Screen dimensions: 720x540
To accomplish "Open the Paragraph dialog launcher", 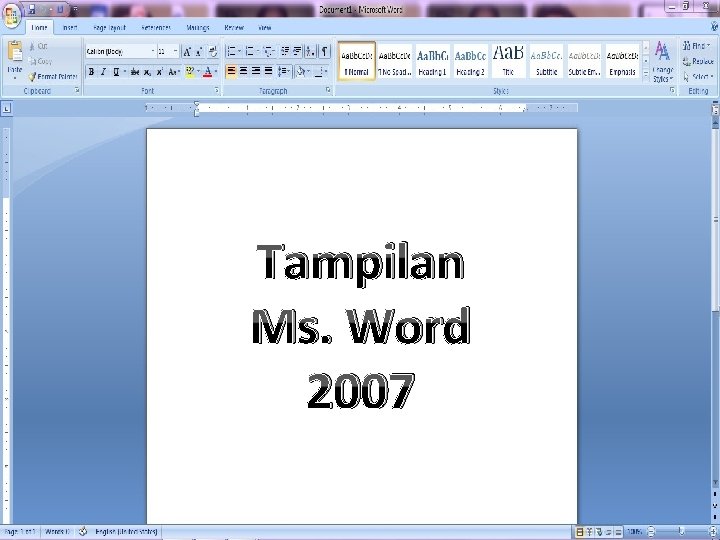I will 328,90.
